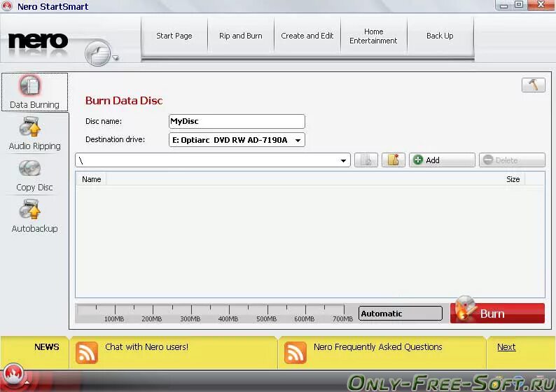Image resolution: width=556 pixels, height=392 pixels.
Task: Open the Automatic disc size selector
Action: (x=401, y=314)
